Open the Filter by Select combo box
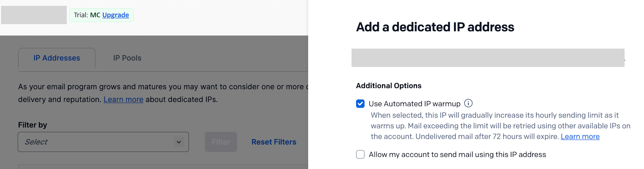This screenshot has width=644, height=169. tap(97, 142)
